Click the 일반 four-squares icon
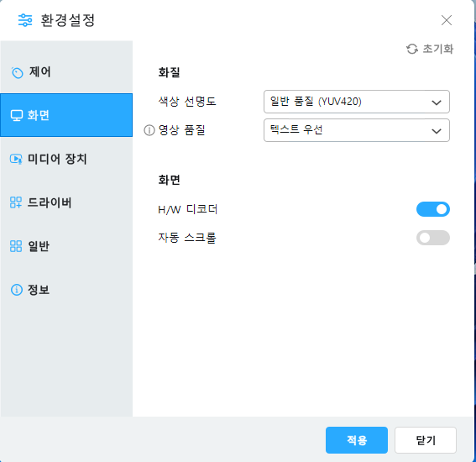Screen dimensions: 476x462 coord(16,246)
